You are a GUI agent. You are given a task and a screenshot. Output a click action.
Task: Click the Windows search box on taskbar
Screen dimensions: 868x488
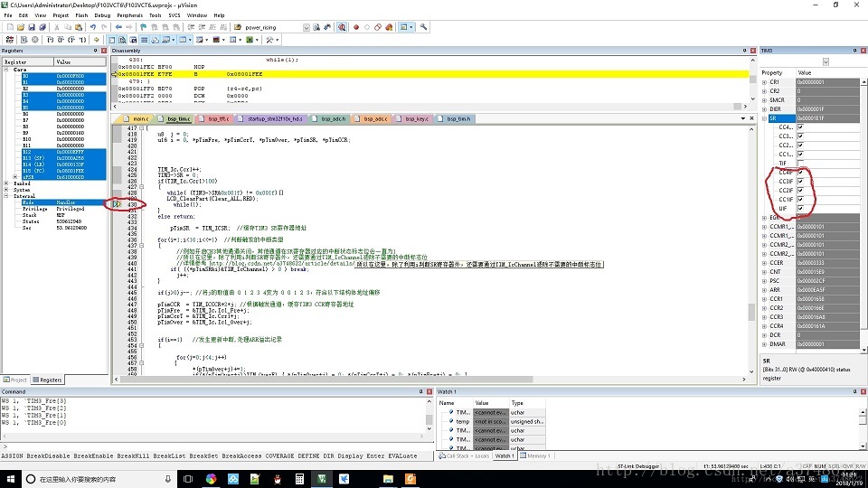click(81, 478)
